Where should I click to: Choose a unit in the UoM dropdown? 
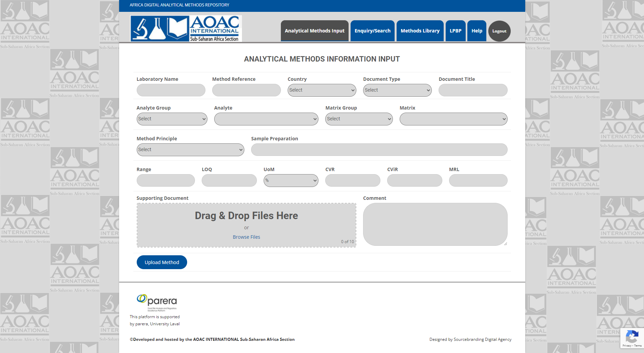(291, 181)
